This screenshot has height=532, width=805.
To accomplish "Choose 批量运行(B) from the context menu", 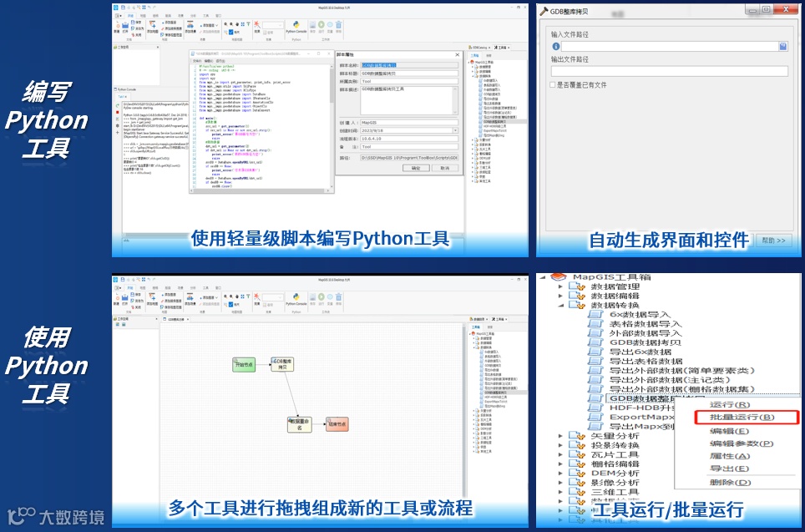I will [x=742, y=417].
